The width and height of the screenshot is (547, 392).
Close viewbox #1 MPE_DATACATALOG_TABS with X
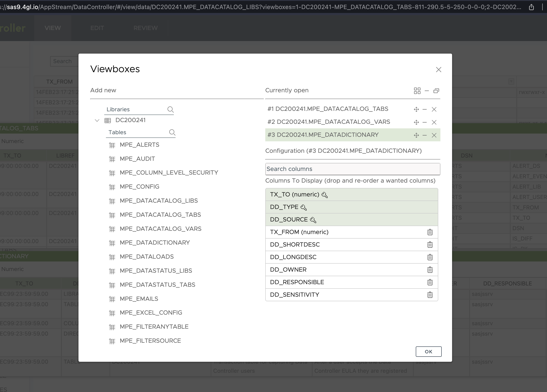434,109
